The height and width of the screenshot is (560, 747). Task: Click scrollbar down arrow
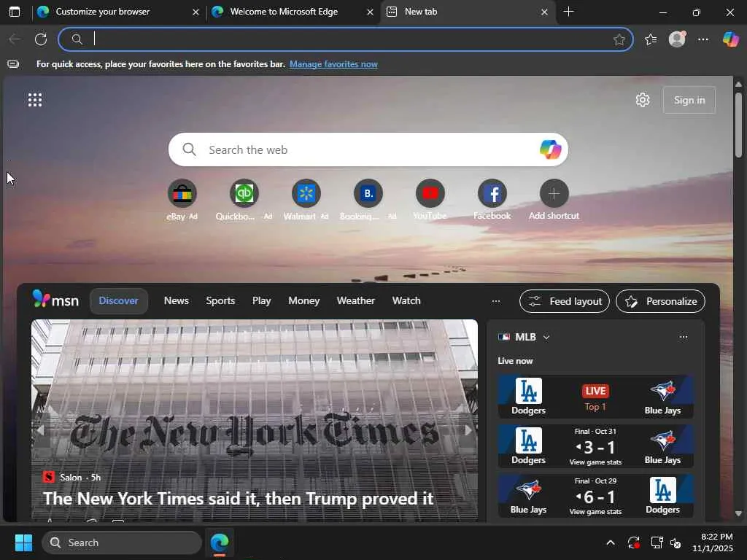coord(738,514)
